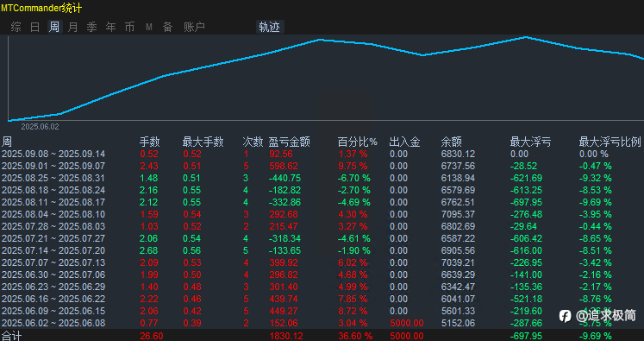
Task: Click total lots 26.60
Action: pos(152,336)
